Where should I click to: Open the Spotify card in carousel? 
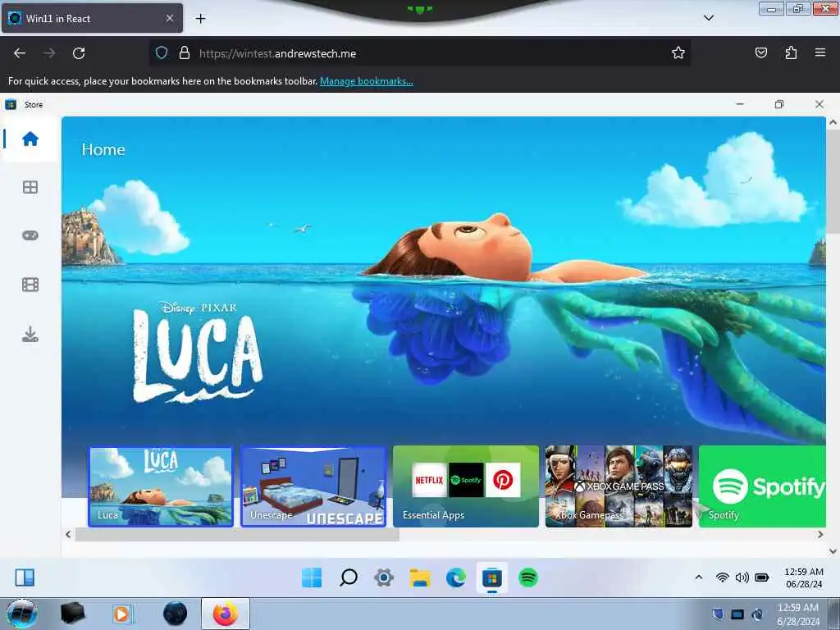tap(762, 486)
